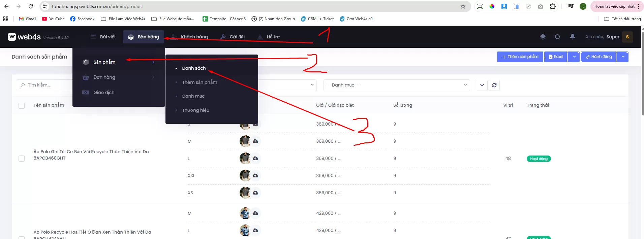Image resolution: width=644 pixels, height=239 pixels.
Task: Open dropdown arrow next to Excel button
Action: coord(574,57)
